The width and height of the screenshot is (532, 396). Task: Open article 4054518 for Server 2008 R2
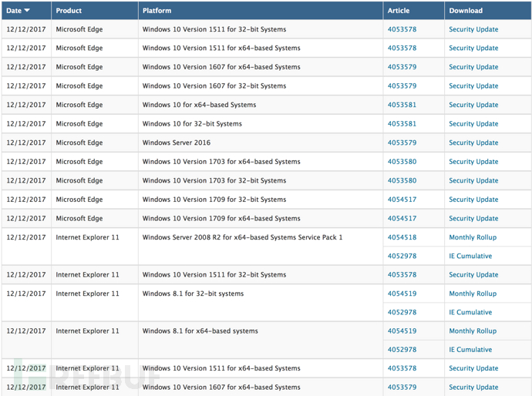pos(402,237)
